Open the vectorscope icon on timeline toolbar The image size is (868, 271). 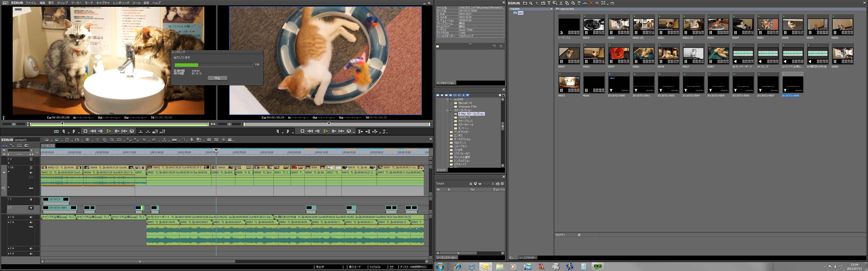pos(223,140)
